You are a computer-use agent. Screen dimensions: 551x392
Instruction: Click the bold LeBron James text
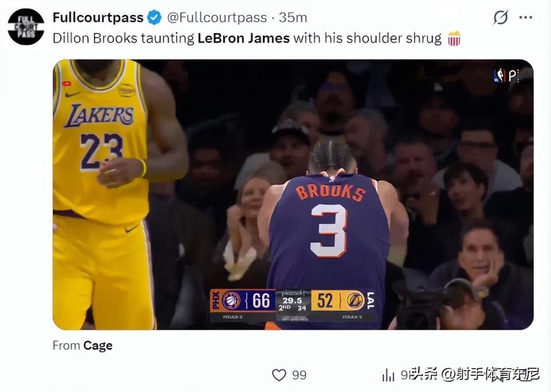[x=243, y=38]
